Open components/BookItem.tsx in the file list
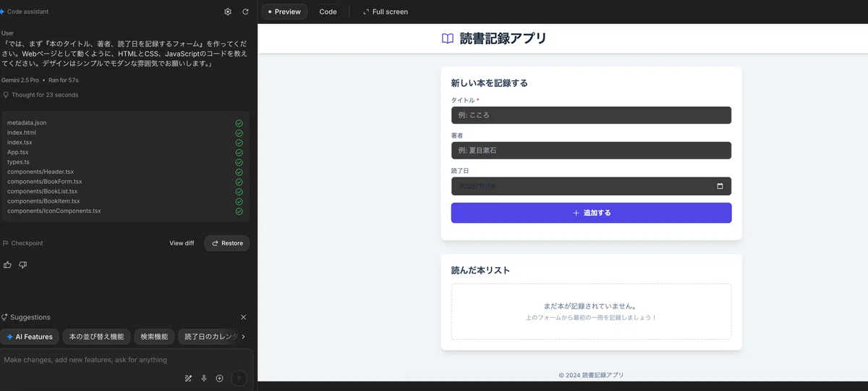Viewport: 868px width, 391px height. (x=43, y=201)
